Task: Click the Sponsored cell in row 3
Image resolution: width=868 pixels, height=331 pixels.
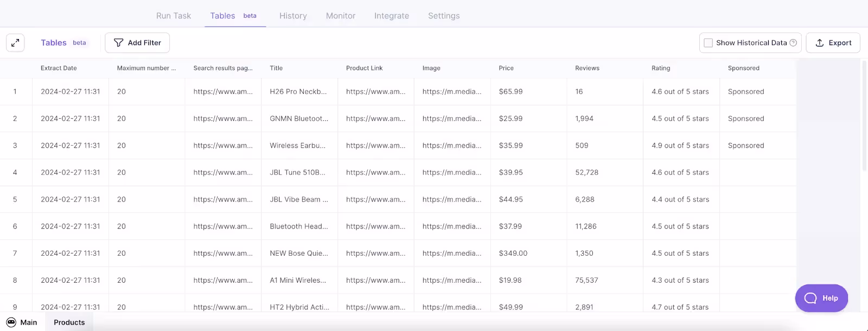Action: point(758,146)
